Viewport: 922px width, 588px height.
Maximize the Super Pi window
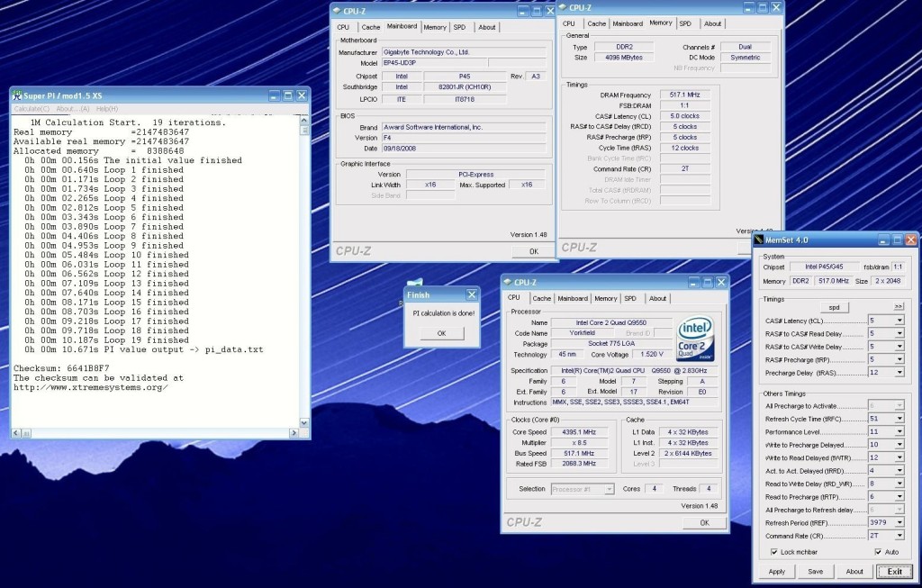point(288,95)
